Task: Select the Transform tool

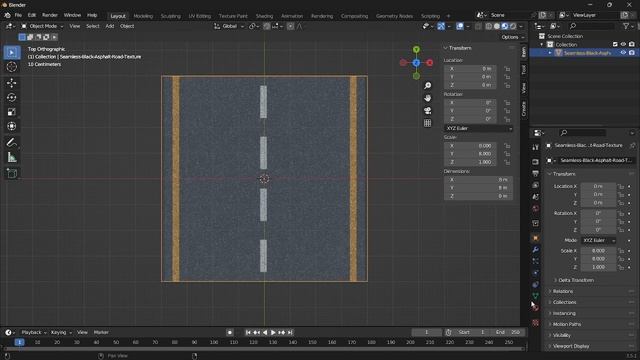Action: [x=12, y=126]
